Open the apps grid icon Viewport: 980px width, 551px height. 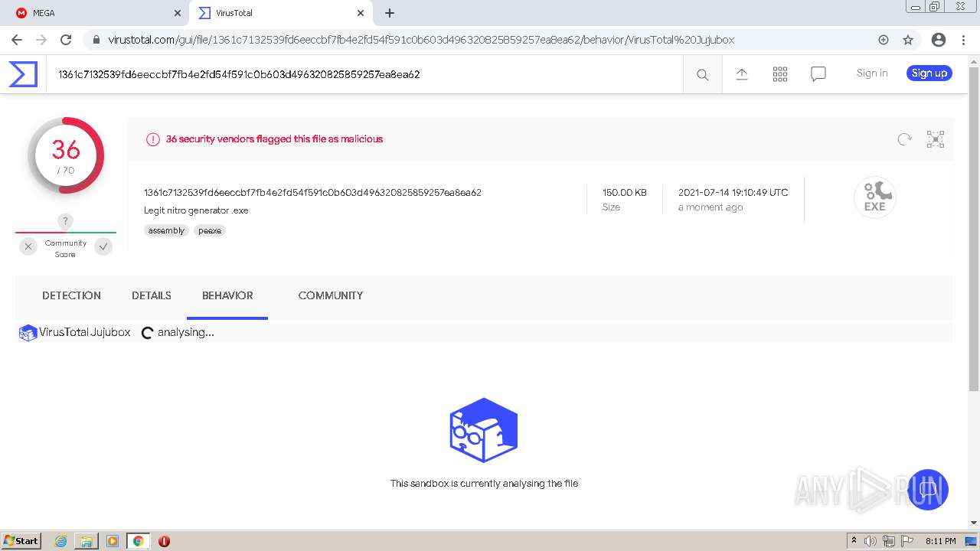coord(780,73)
